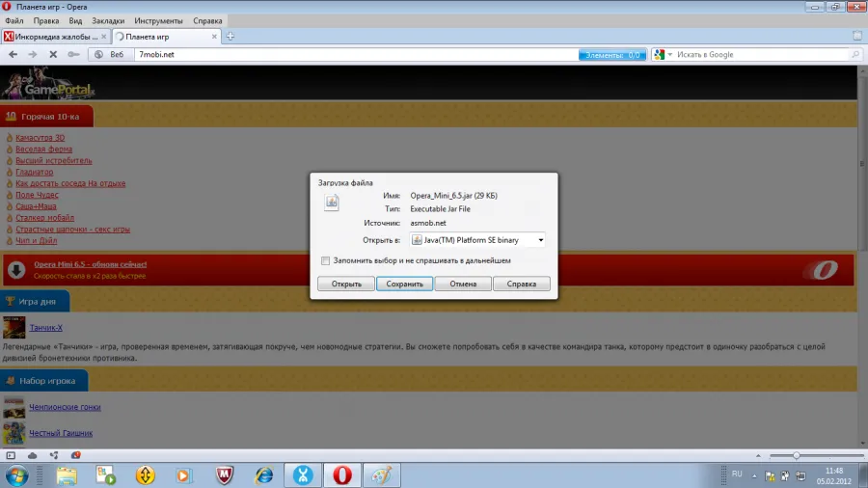Open Opera Unite share icon
Viewport: 868px width, 488px height.
pos(54,455)
